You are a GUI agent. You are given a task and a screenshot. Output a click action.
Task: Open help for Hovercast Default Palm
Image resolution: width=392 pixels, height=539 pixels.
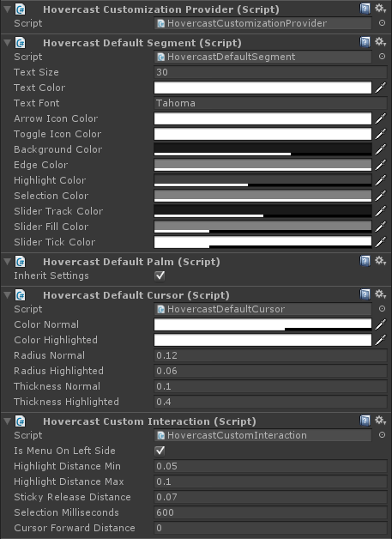[365, 261]
